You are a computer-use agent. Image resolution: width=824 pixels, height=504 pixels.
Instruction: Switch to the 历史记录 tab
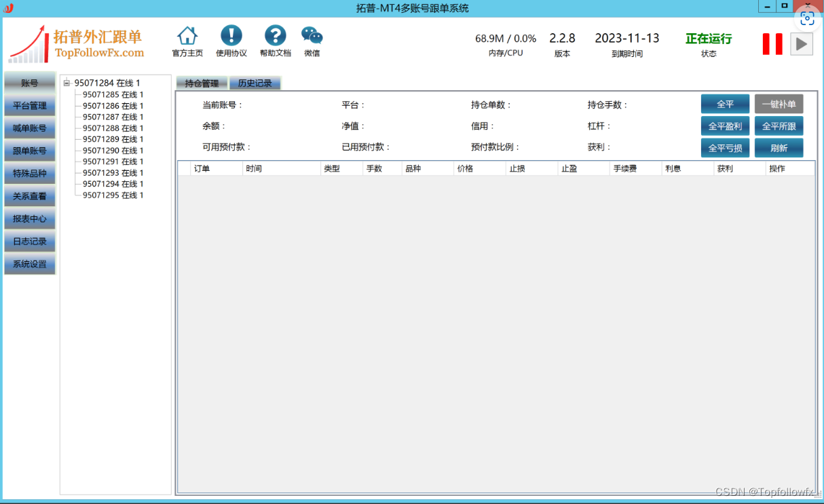point(255,83)
